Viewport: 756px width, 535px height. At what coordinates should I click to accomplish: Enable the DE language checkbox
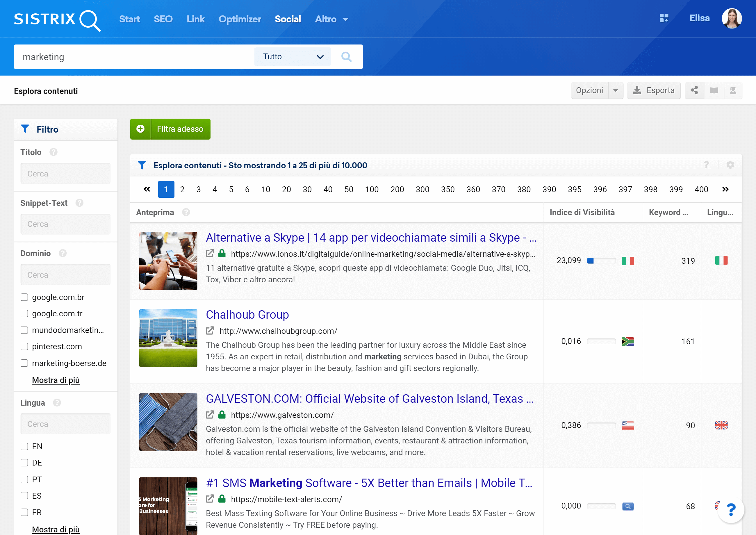click(24, 463)
